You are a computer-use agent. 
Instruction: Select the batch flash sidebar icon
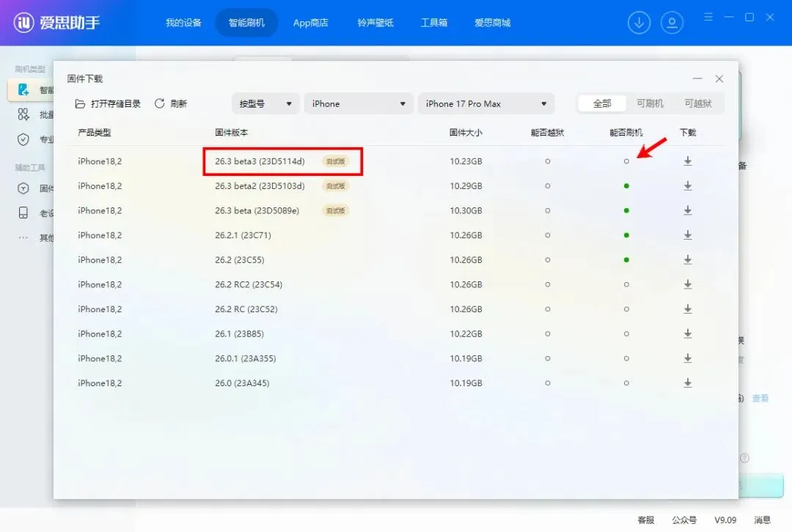[23, 114]
